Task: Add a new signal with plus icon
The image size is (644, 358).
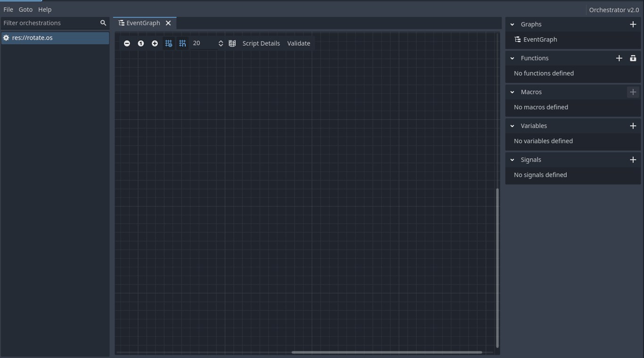Action: (633, 160)
